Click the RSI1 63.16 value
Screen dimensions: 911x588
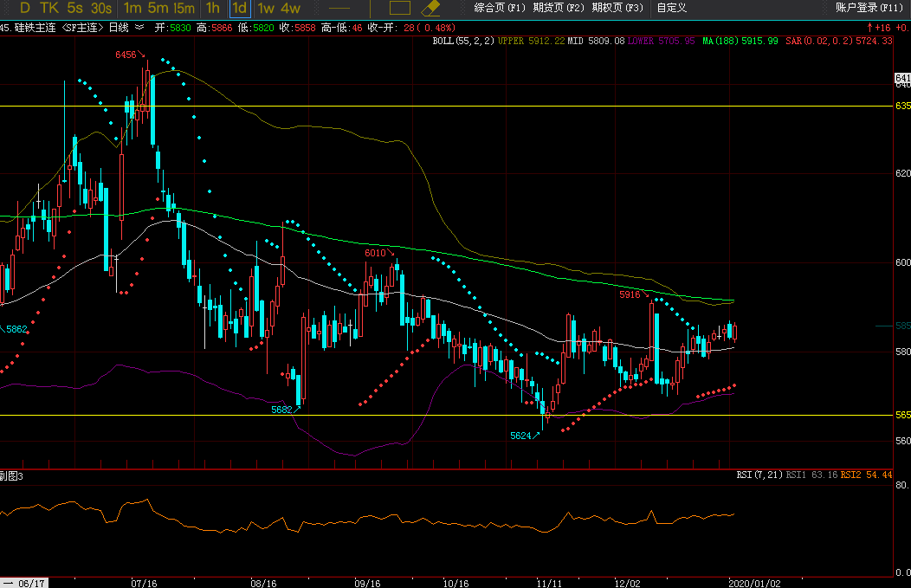tap(811, 475)
